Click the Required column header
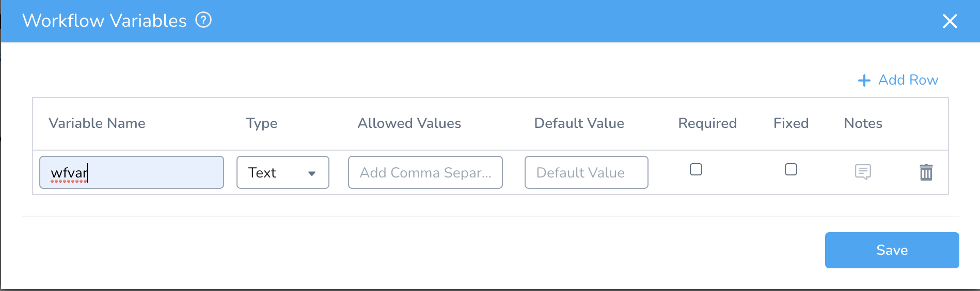 [x=707, y=124]
